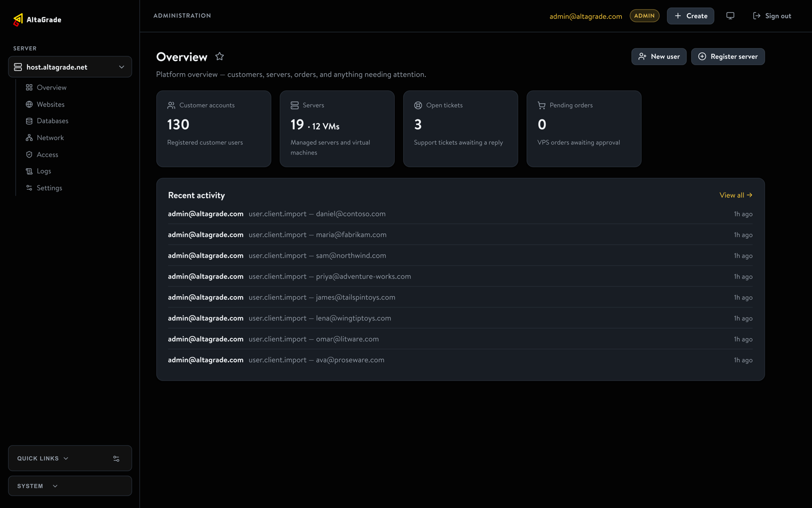Click the Create button

click(690, 16)
